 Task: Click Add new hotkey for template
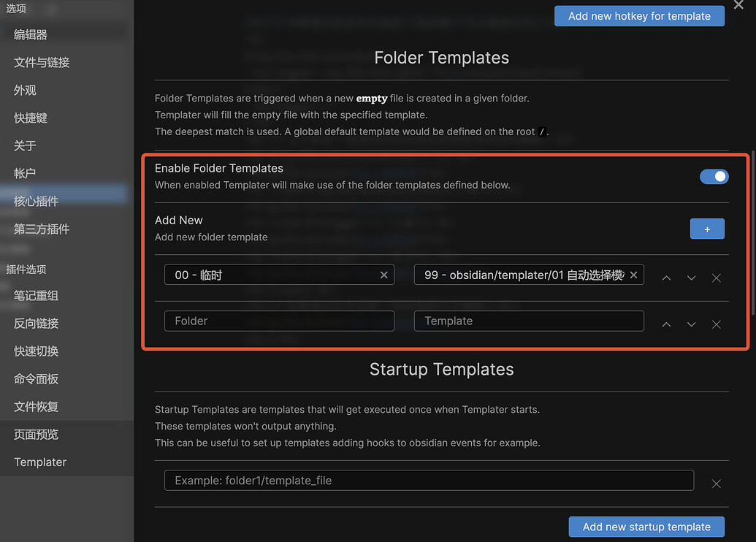639,16
